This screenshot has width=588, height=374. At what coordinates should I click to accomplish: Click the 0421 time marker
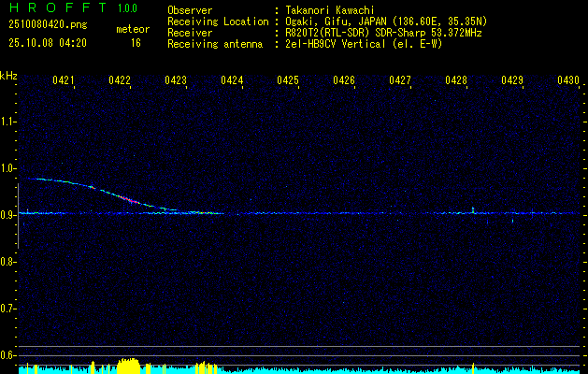64,81
